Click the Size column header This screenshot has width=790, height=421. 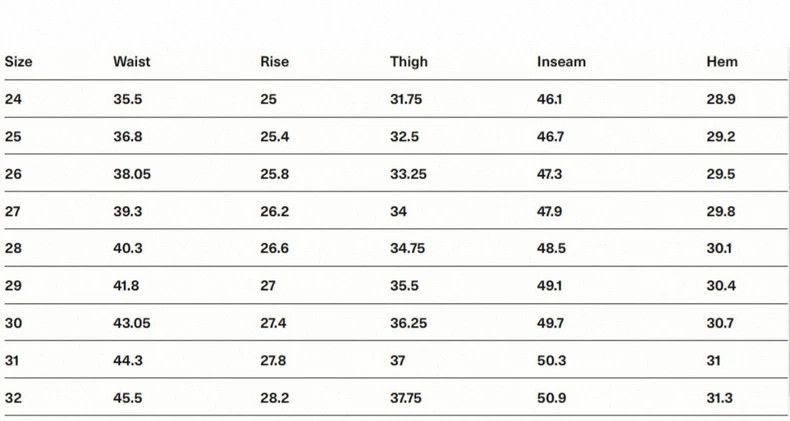click(x=19, y=61)
